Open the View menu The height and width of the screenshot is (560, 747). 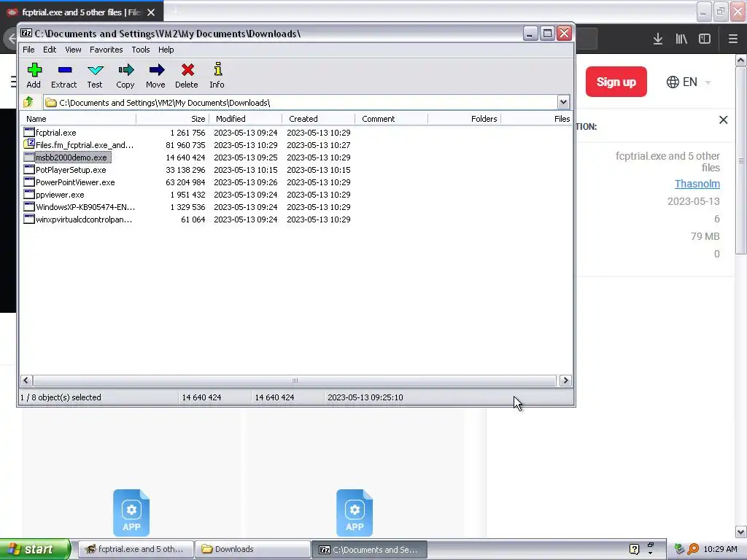tap(73, 50)
